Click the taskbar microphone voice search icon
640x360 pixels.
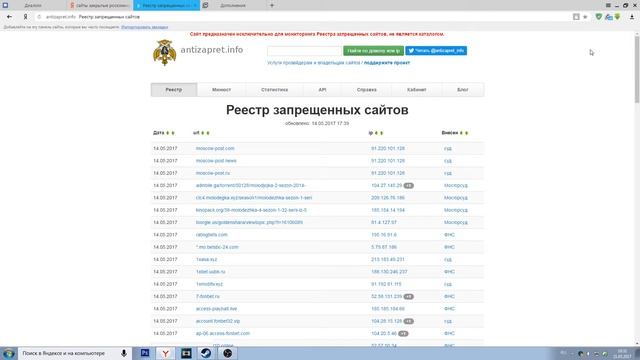click(124, 353)
